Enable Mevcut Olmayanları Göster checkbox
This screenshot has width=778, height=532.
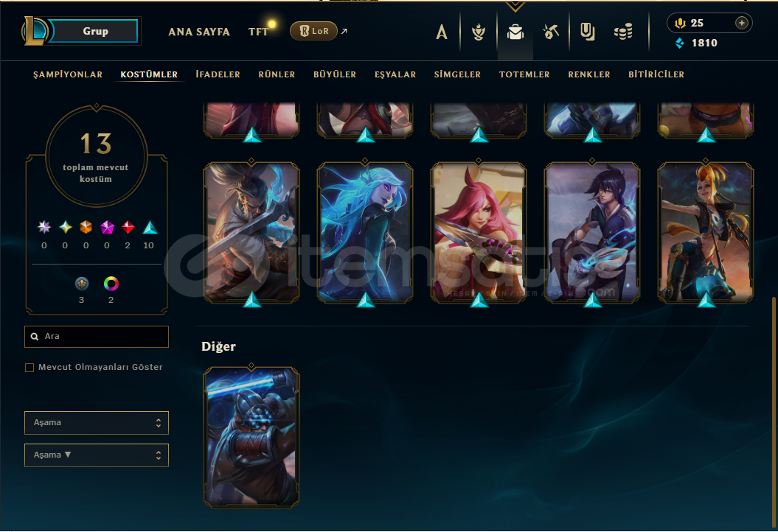29,368
